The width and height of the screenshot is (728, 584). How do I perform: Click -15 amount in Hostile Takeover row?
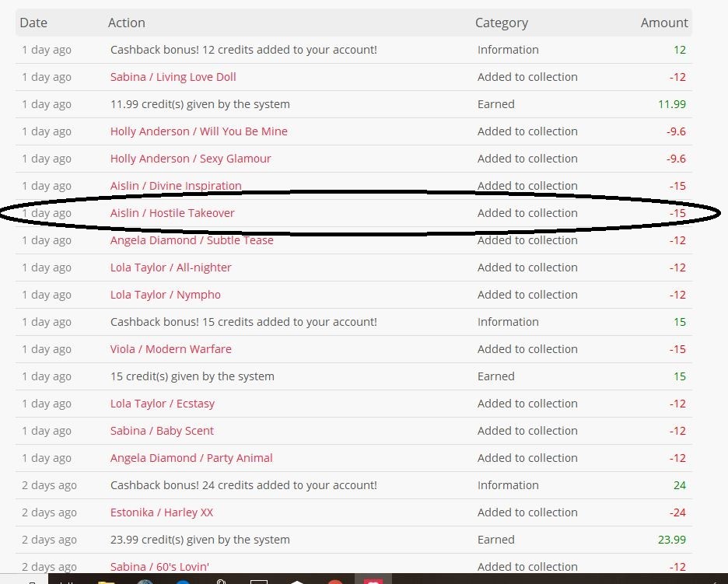(x=677, y=213)
